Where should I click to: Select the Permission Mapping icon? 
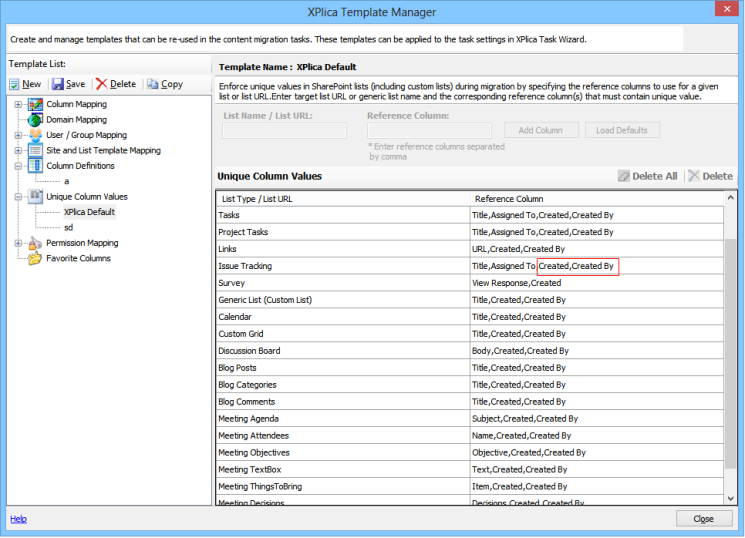35,243
